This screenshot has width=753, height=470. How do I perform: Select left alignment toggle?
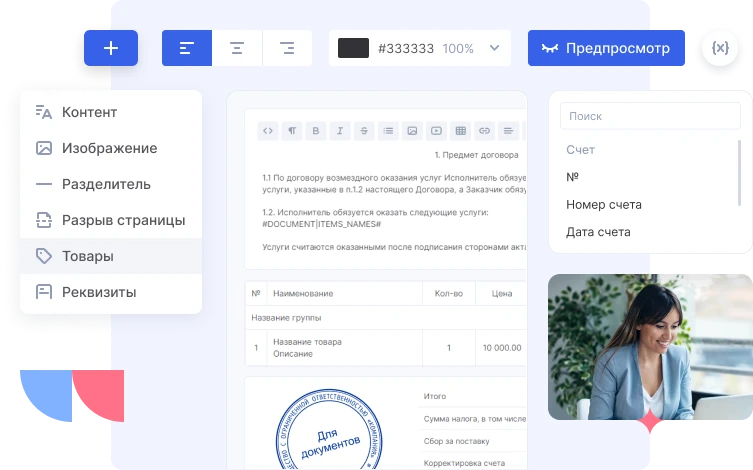(x=187, y=48)
